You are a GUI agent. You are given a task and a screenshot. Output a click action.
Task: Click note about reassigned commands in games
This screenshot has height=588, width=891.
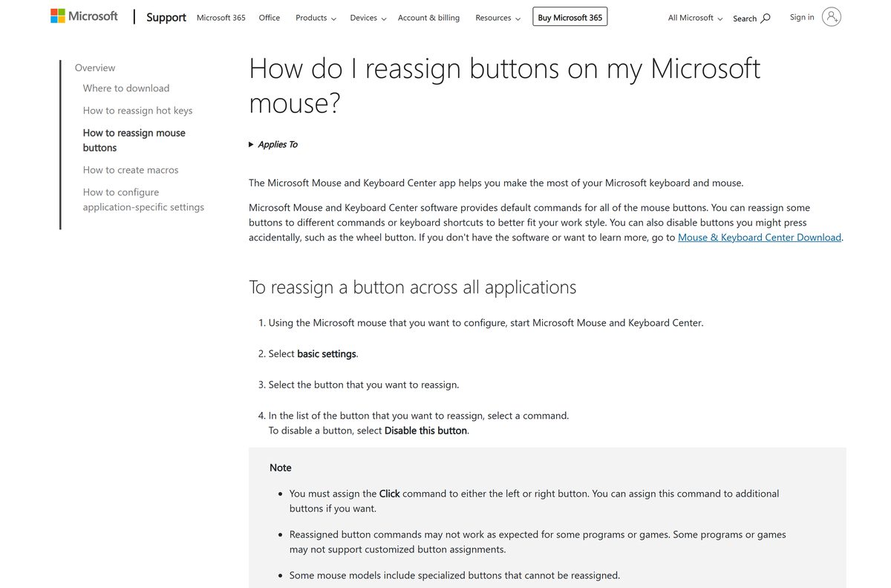(x=538, y=542)
